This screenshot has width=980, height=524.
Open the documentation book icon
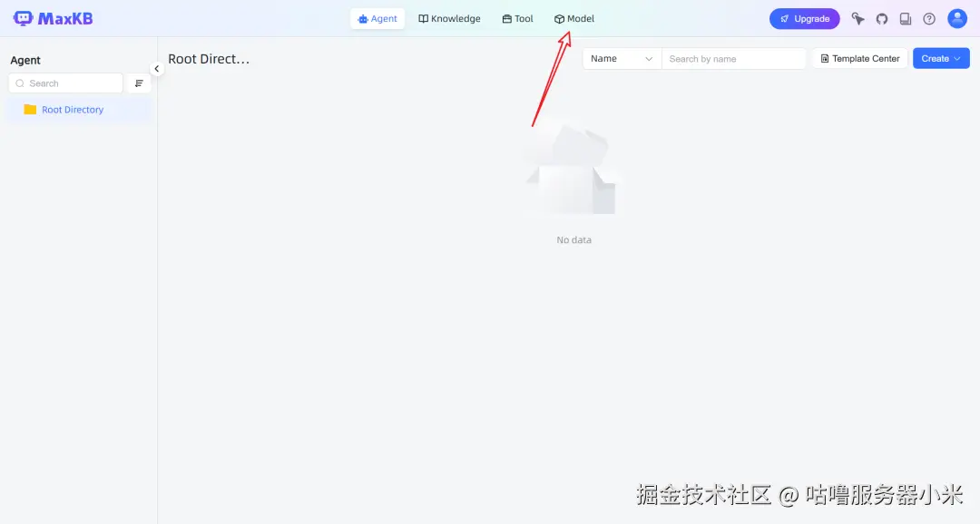click(x=905, y=18)
